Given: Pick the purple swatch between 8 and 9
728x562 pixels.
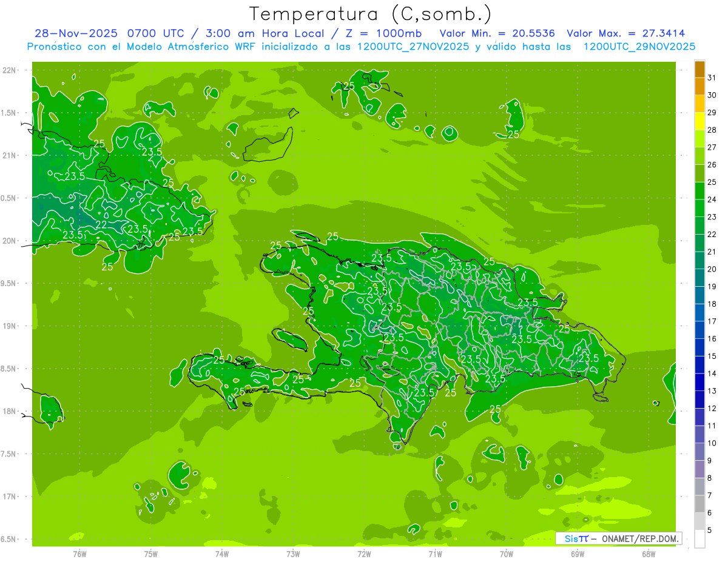Looking at the screenshot, I should [699, 469].
